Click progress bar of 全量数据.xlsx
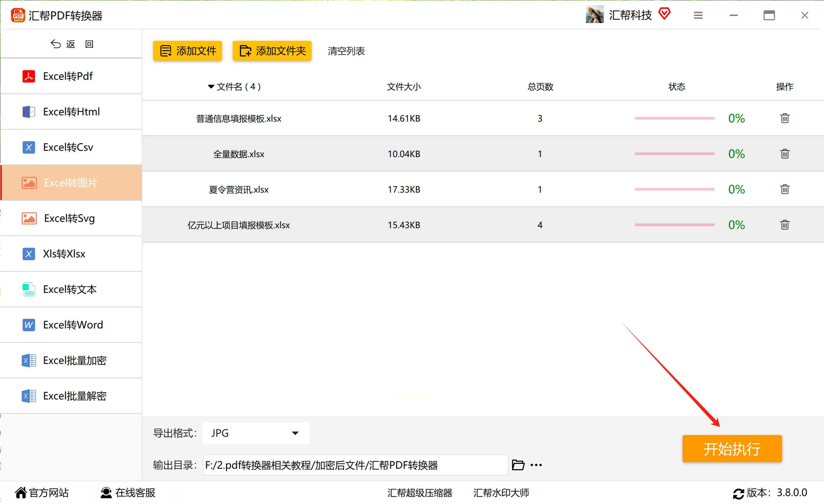 pyautogui.click(x=674, y=154)
